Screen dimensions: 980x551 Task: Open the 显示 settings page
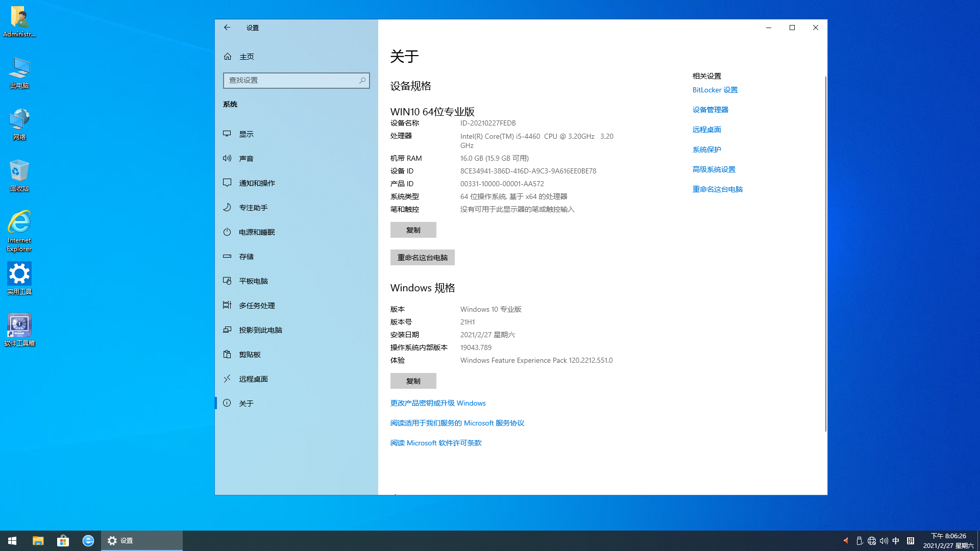(297, 134)
